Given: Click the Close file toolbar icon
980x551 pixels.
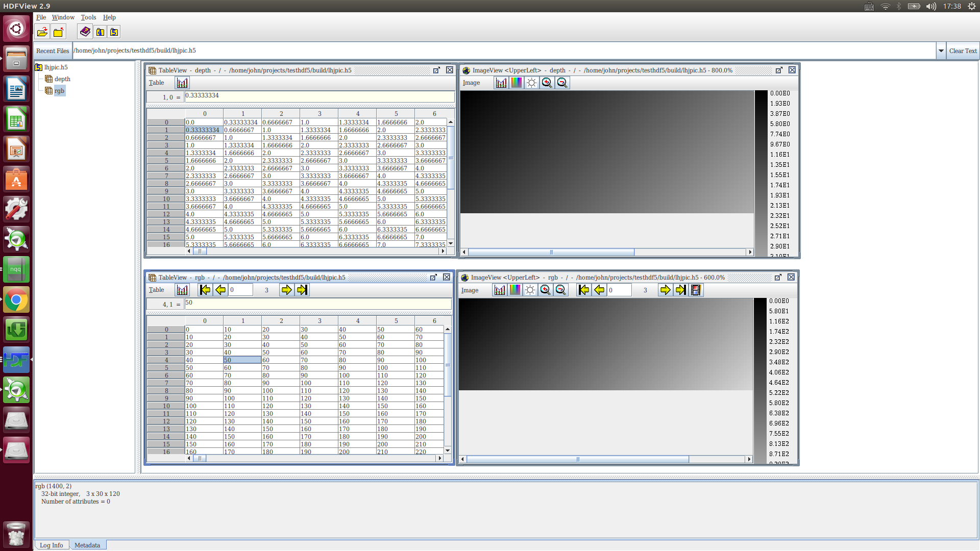Looking at the screenshot, I should point(58,32).
